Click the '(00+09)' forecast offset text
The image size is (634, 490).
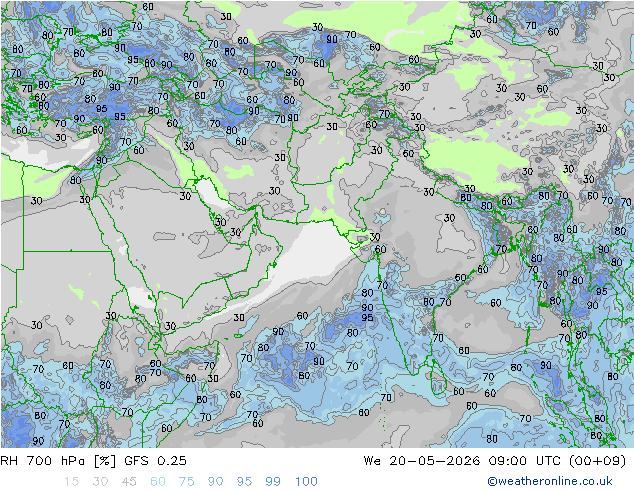pyautogui.click(x=598, y=461)
